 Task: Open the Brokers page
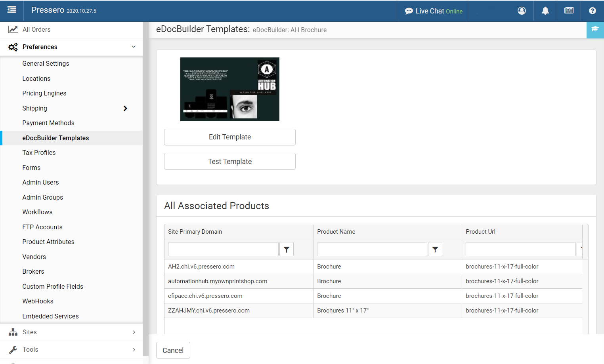click(33, 271)
